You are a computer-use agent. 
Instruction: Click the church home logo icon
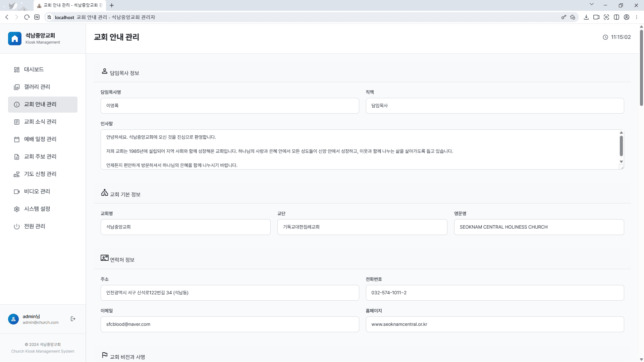tap(15, 39)
